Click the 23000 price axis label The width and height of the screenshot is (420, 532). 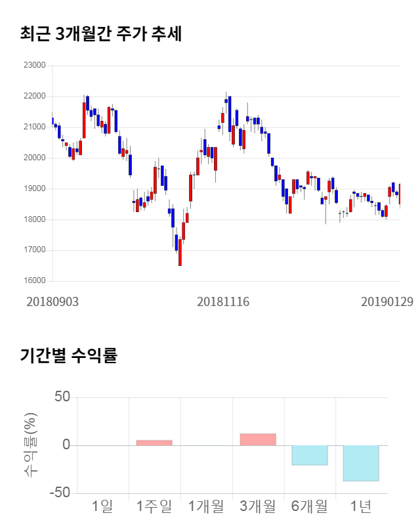(33, 66)
